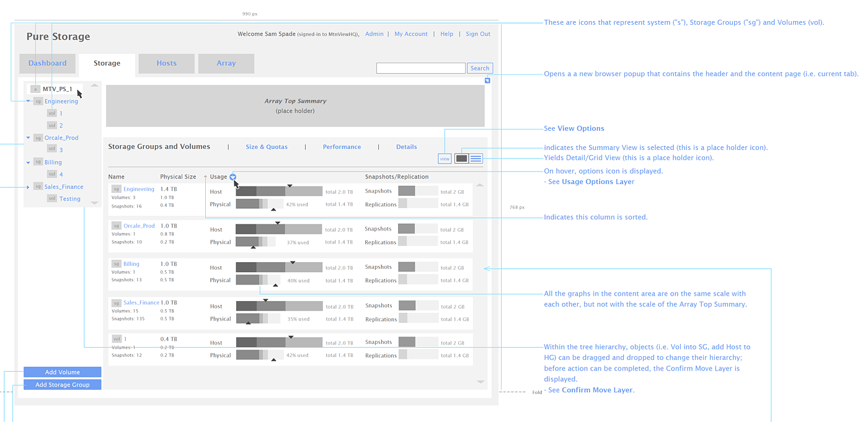Expand the Sales_Finance storage group arrow
This screenshot has height=422, width=868.
pyautogui.click(x=28, y=187)
